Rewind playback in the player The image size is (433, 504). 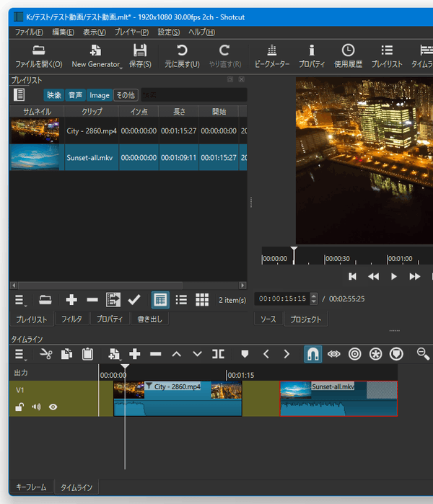[373, 276]
